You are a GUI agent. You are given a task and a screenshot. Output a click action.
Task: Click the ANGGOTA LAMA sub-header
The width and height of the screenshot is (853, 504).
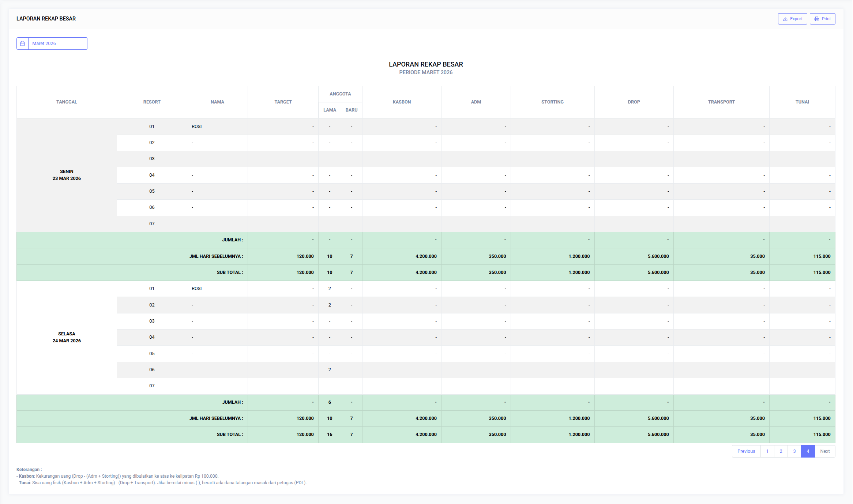330,110
